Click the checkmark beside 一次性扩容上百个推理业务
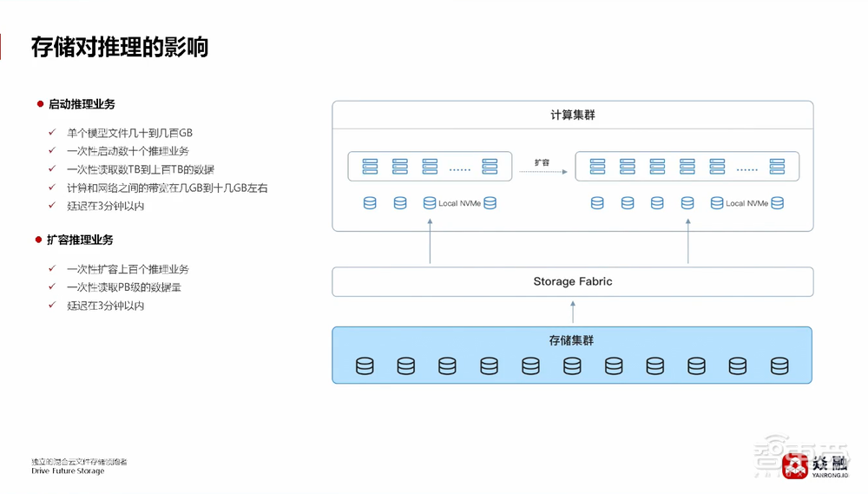Image resolution: width=868 pixels, height=494 pixels. click(x=53, y=269)
